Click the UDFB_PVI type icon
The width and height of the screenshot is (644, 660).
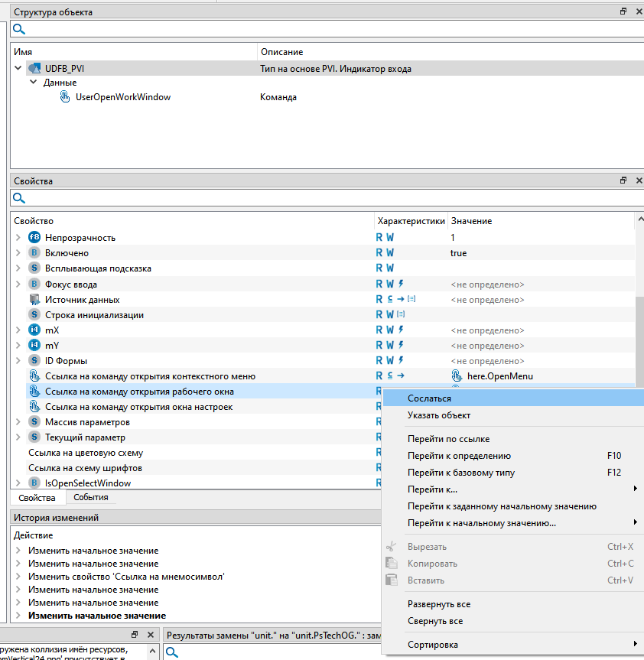tap(34, 69)
